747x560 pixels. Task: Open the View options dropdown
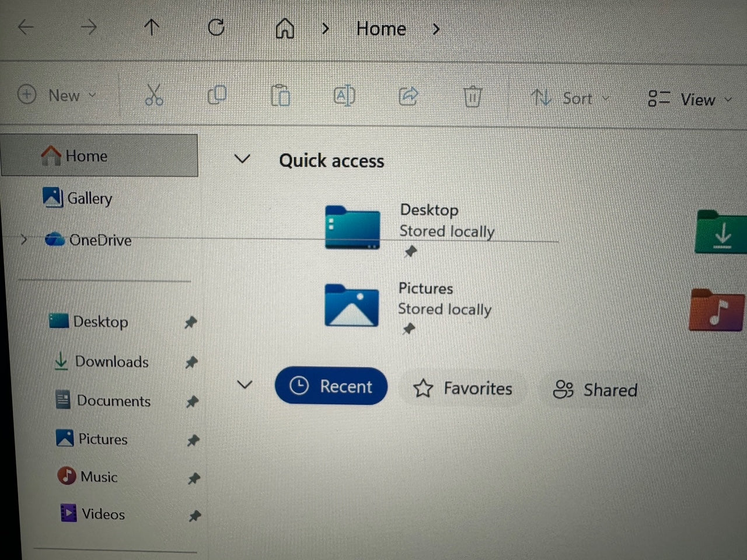(690, 99)
